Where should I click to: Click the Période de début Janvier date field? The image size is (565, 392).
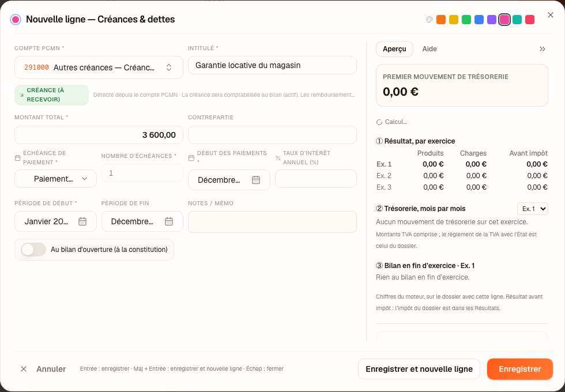[55, 221]
